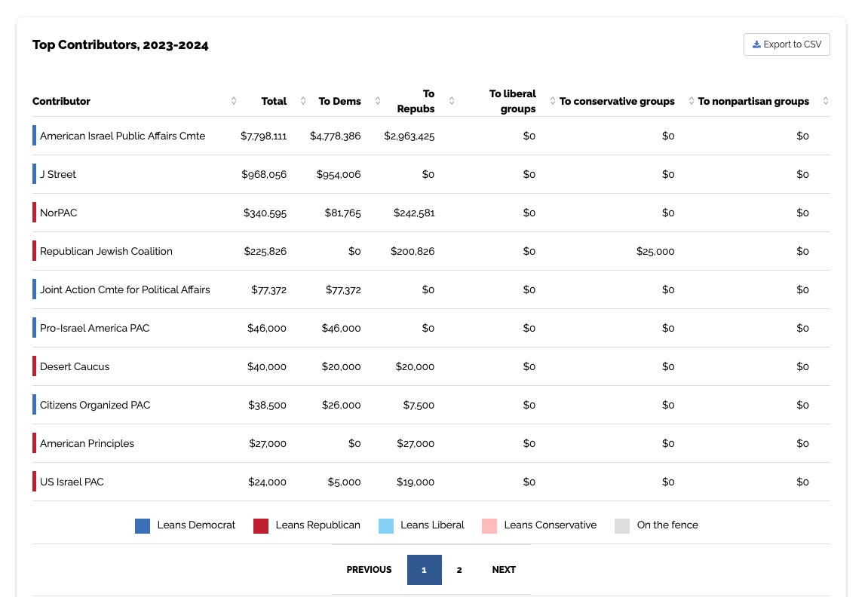Click the Total column header
868x597 pixels.
click(x=274, y=101)
